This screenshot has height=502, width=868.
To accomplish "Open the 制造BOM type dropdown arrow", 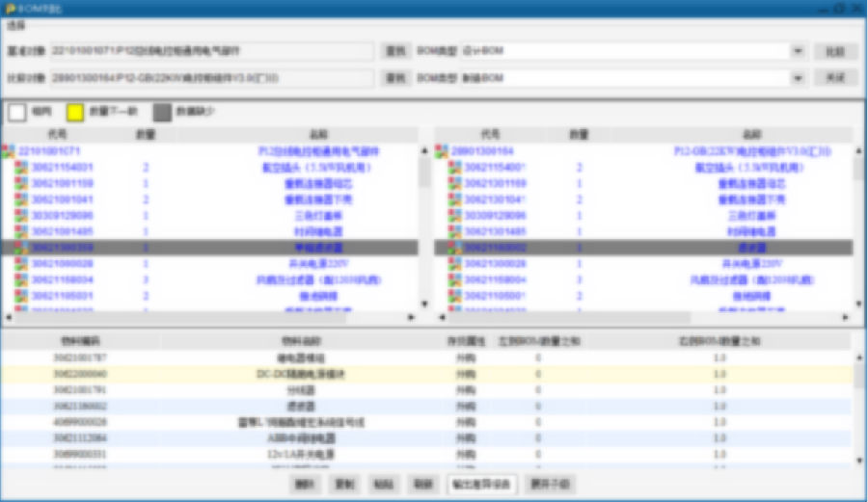I will [798, 78].
